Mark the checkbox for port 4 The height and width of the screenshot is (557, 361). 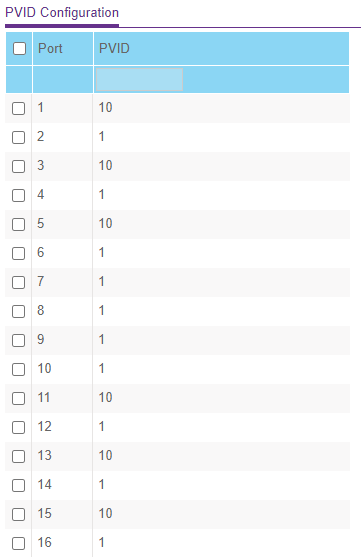(x=18, y=195)
